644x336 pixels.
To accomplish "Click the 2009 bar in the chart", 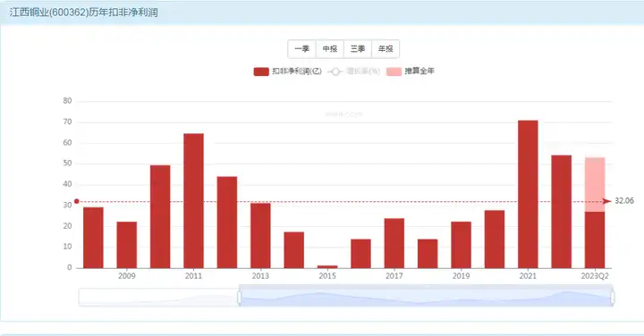I will pos(126,245).
